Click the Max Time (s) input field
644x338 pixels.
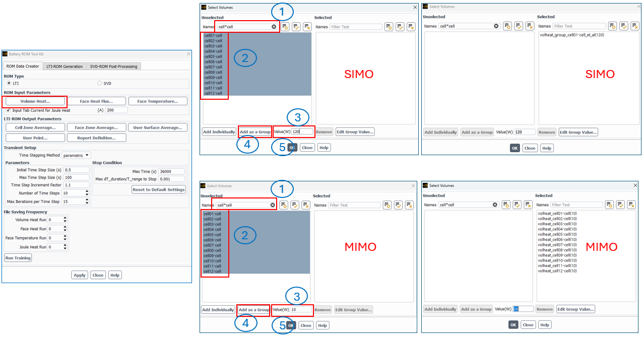click(x=171, y=172)
